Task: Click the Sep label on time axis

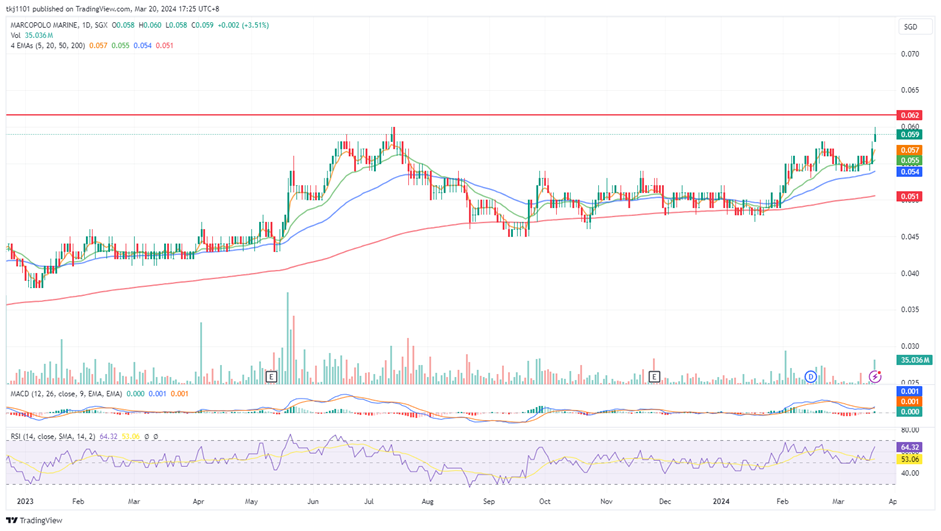Action: coord(489,502)
